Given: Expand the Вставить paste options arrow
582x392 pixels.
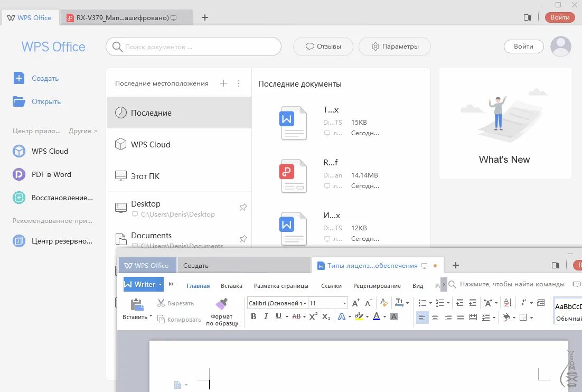Looking at the screenshot, I should [151, 316].
